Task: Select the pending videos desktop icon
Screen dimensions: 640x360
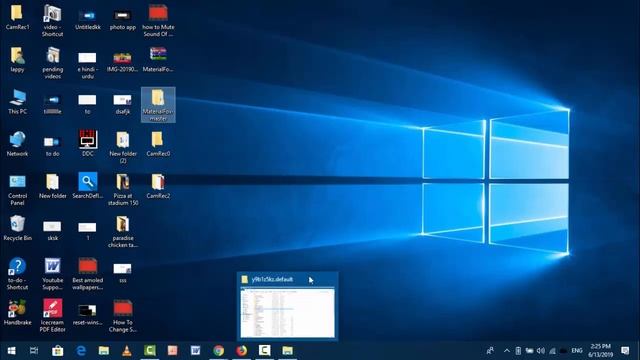Action: 53,62
